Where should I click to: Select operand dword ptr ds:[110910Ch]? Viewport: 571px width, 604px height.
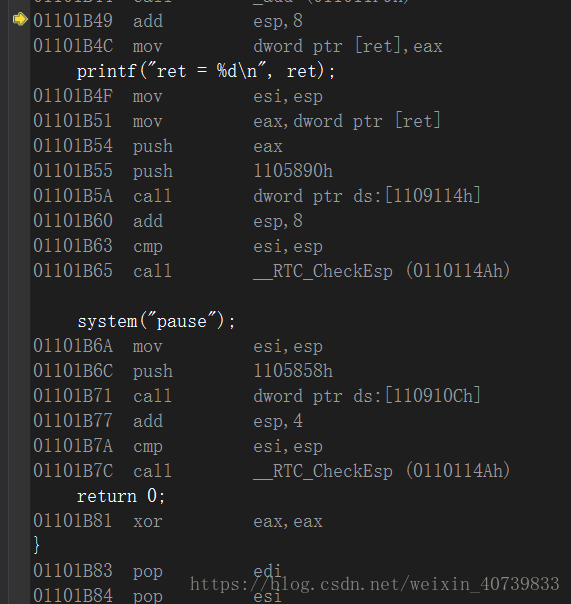pyautogui.click(x=367, y=396)
